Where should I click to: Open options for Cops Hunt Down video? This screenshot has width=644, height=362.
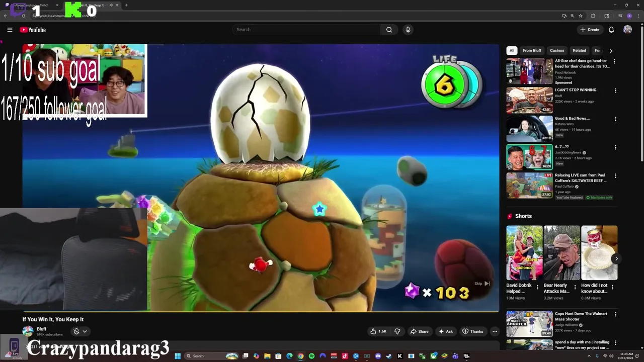click(x=615, y=314)
